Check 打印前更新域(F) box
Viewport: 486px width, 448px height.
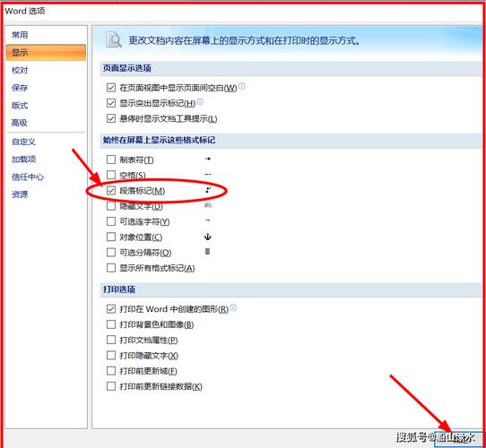[111, 371]
